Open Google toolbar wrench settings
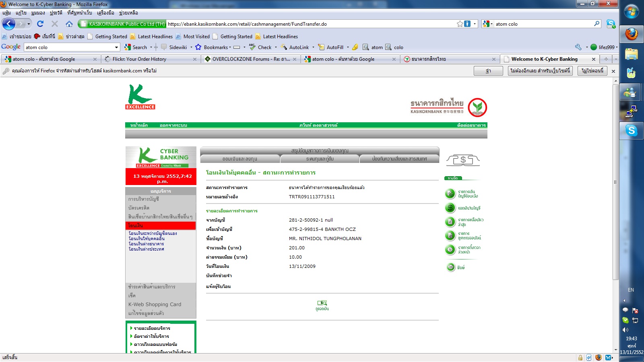Viewport: 644px width, 362px height. click(x=578, y=47)
